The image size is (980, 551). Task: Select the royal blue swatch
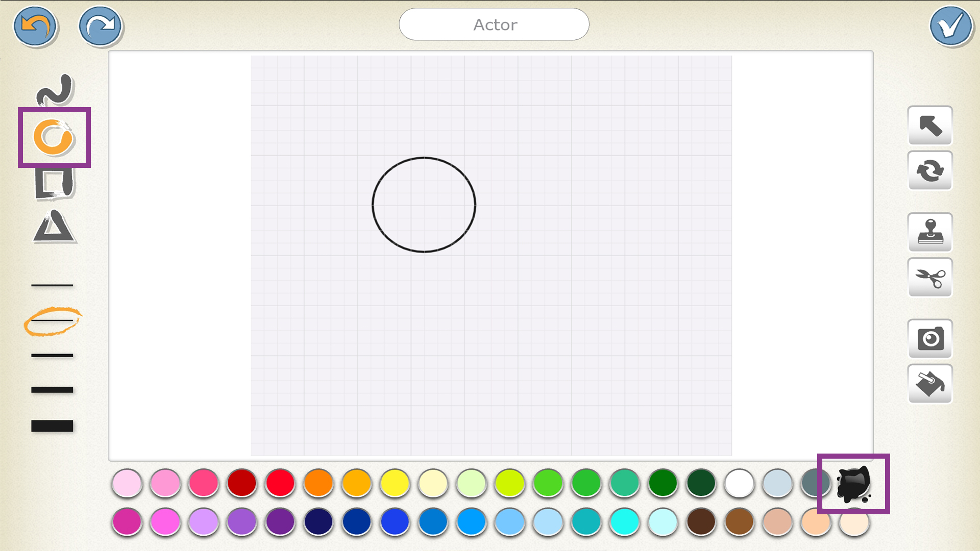pos(395,521)
